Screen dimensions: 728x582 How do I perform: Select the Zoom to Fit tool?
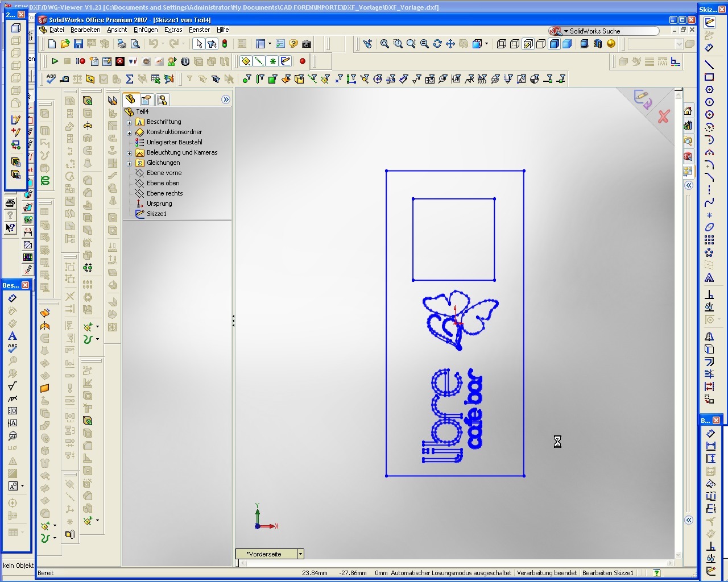(384, 43)
